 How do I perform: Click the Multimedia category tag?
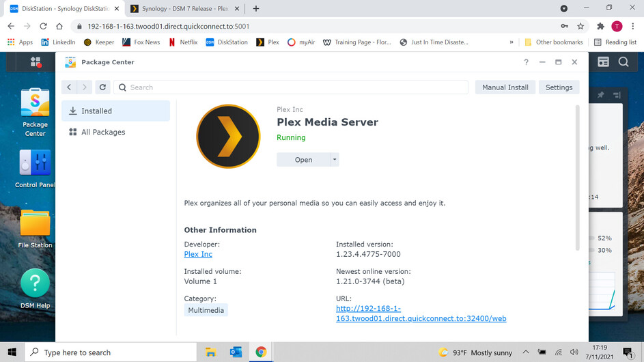(206, 310)
